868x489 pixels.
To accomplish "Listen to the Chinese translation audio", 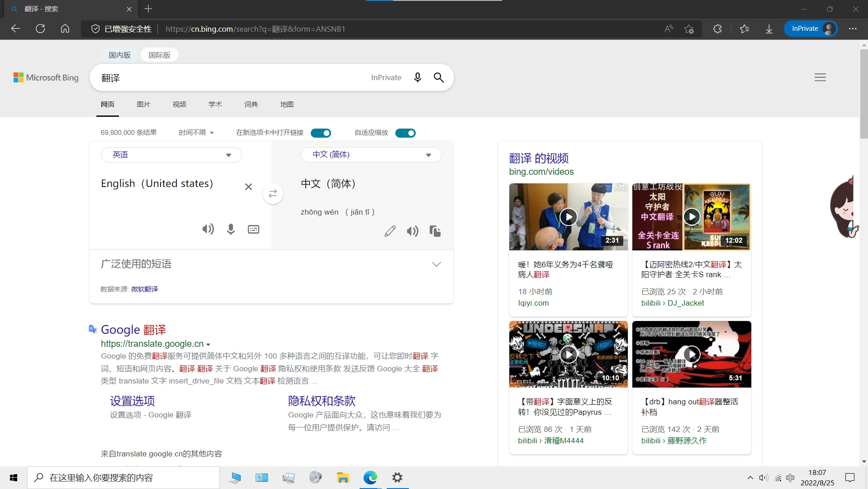I will coord(413,231).
